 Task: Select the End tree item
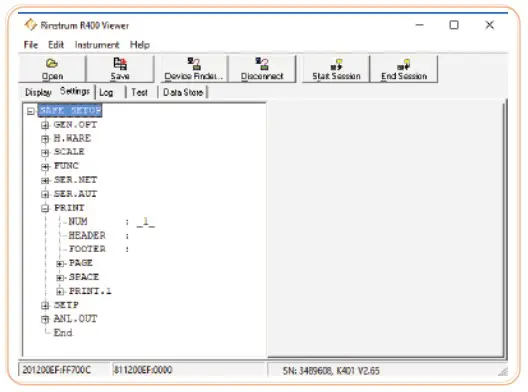point(63,333)
